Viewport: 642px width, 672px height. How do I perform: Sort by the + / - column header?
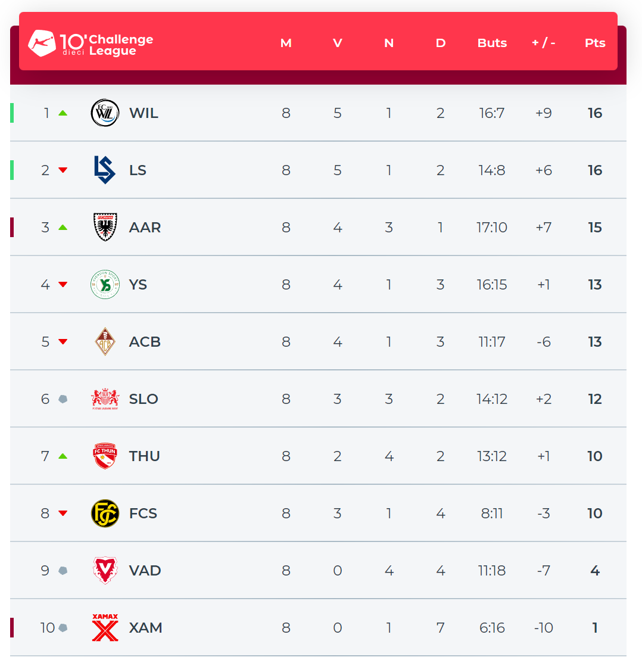click(543, 43)
